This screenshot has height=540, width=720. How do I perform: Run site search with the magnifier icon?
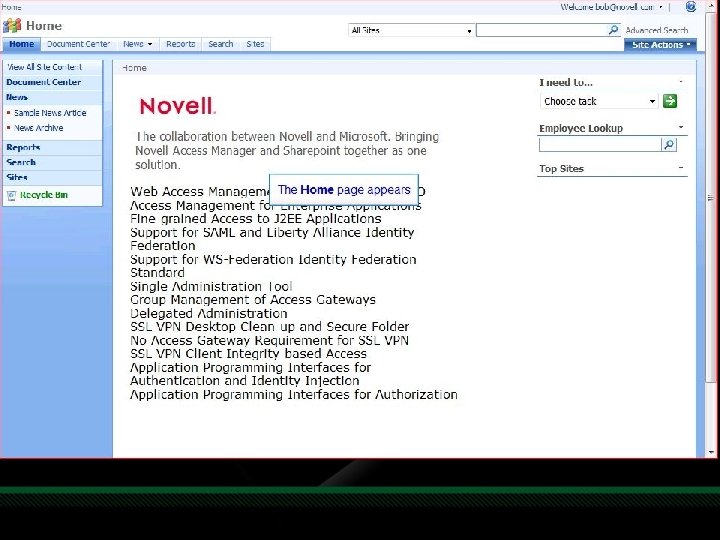[x=613, y=30]
